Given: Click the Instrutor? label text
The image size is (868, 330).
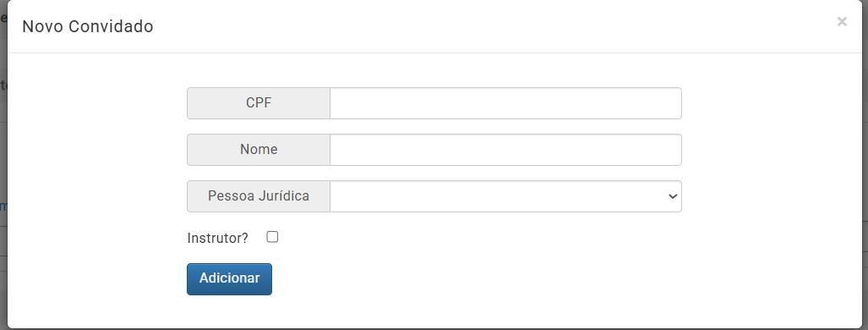Looking at the screenshot, I should click(217, 238).
